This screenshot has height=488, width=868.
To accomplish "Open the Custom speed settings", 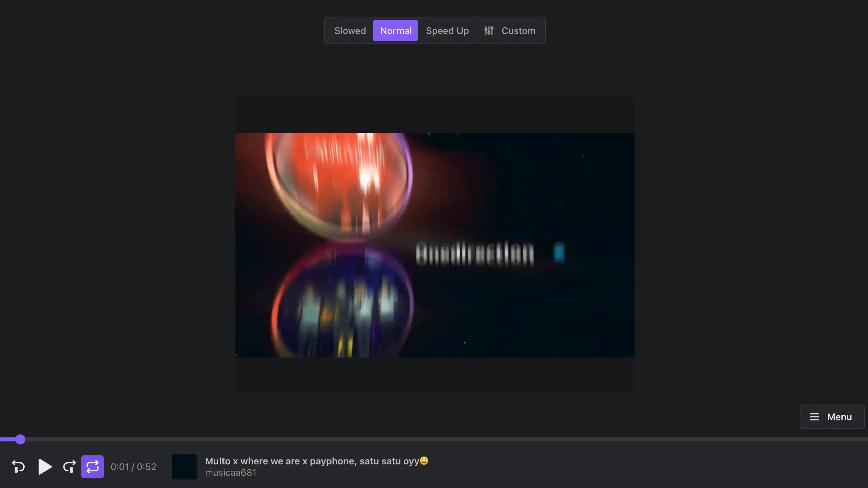I will (510, 31).
